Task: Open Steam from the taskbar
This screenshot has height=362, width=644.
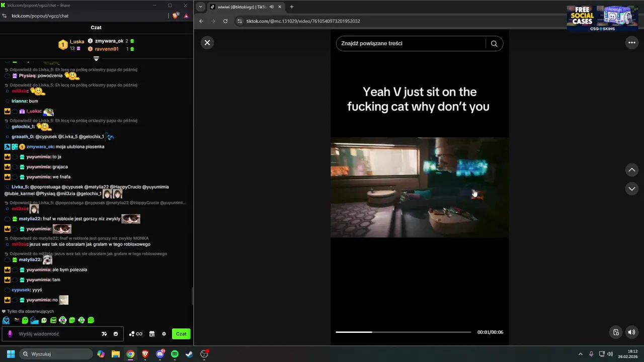Action: click(x=189, y=354)
